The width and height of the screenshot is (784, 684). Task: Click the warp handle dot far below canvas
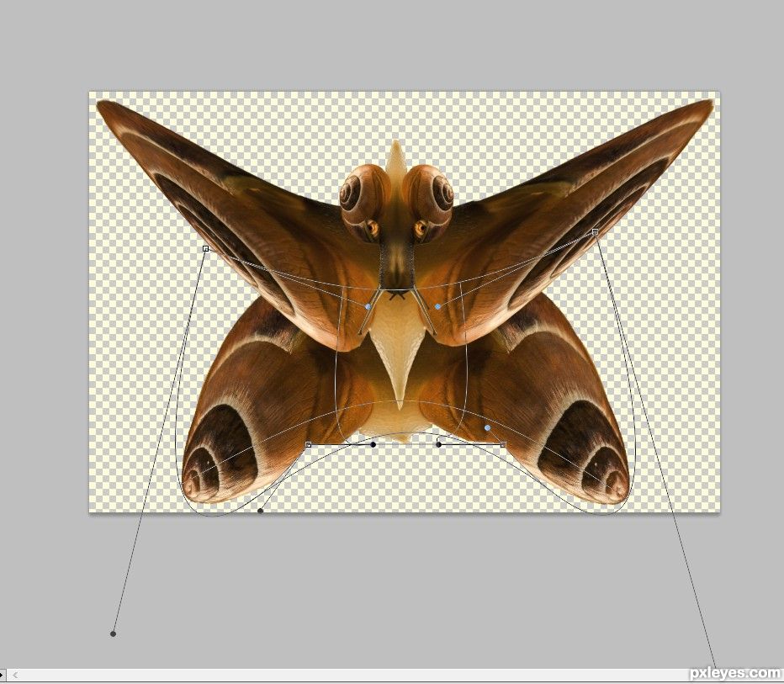click(x=113, y=634)
